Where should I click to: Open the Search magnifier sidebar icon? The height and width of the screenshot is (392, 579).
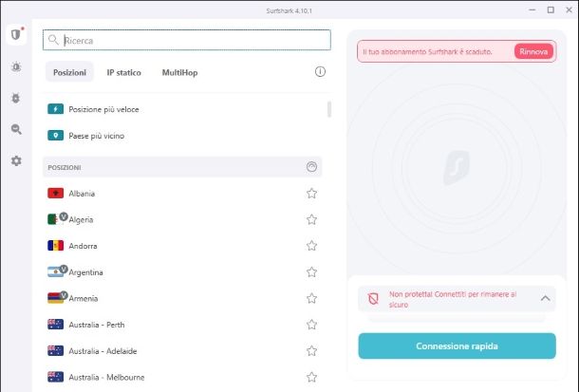click(15, 129)
